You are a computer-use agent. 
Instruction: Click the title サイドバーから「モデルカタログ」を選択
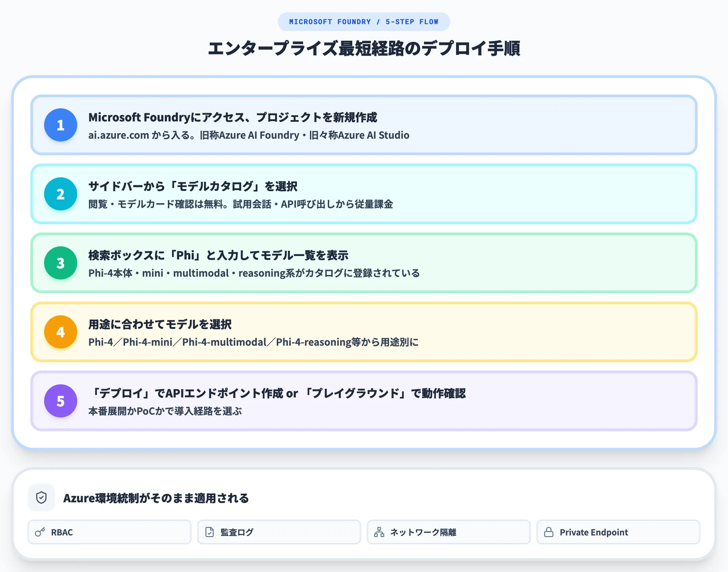193,186
